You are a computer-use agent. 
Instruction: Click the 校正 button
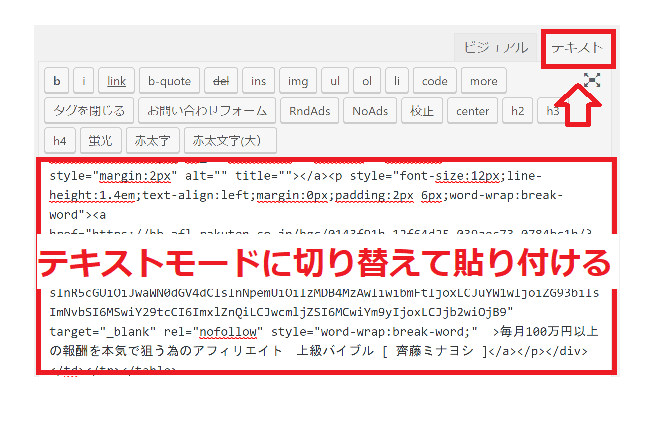coord(422,110)
